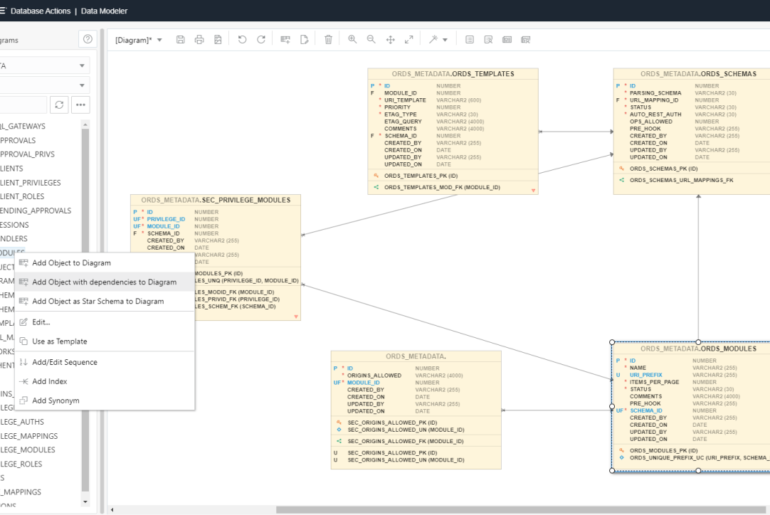Select PRIVILEGE_ROLES entry in the navigator list
Image resolution: width=770 pixels, height=515 pixels.
point(21,464)
